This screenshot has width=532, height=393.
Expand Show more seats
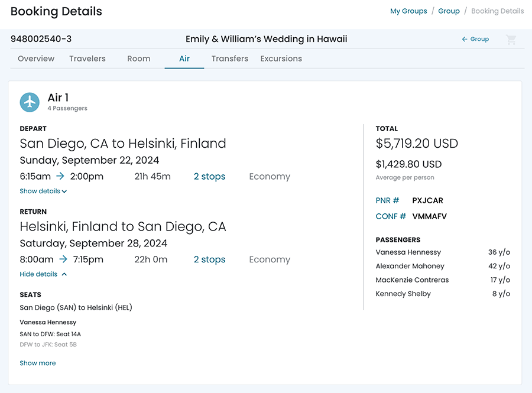click(x=38, y=363)
